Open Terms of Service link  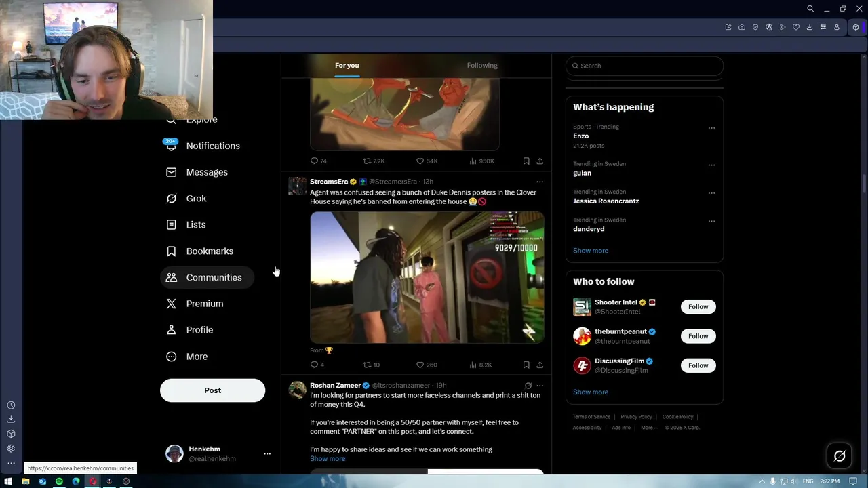click(591, 417)
